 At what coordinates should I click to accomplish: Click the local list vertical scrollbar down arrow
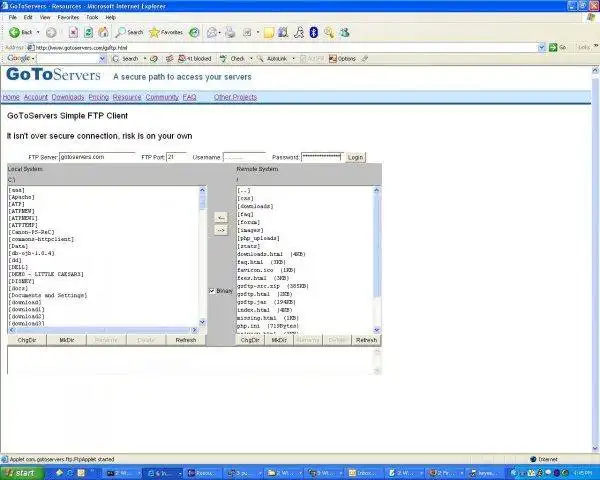pyautogui.click(x=202, y=322)
